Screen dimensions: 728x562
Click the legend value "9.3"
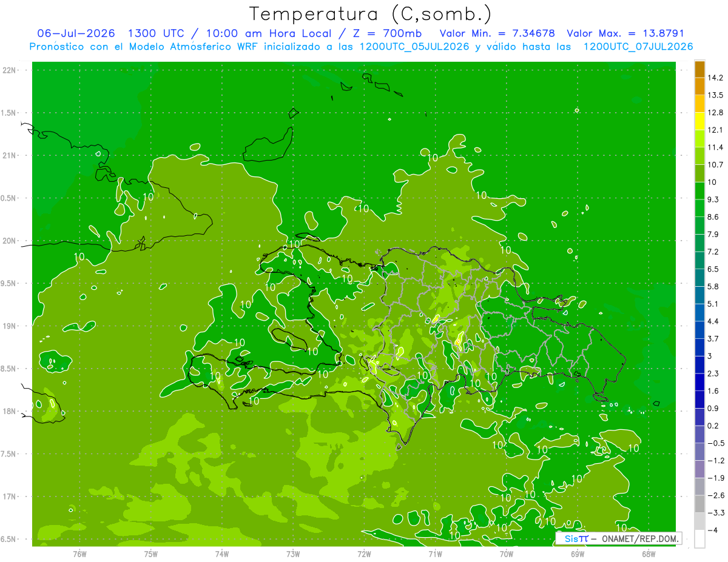(714, 199)
